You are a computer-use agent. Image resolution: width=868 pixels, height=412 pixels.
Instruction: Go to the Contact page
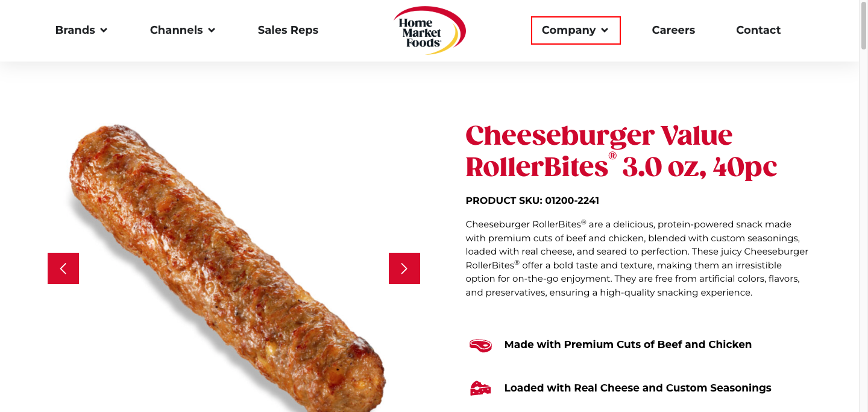[758, 30]
